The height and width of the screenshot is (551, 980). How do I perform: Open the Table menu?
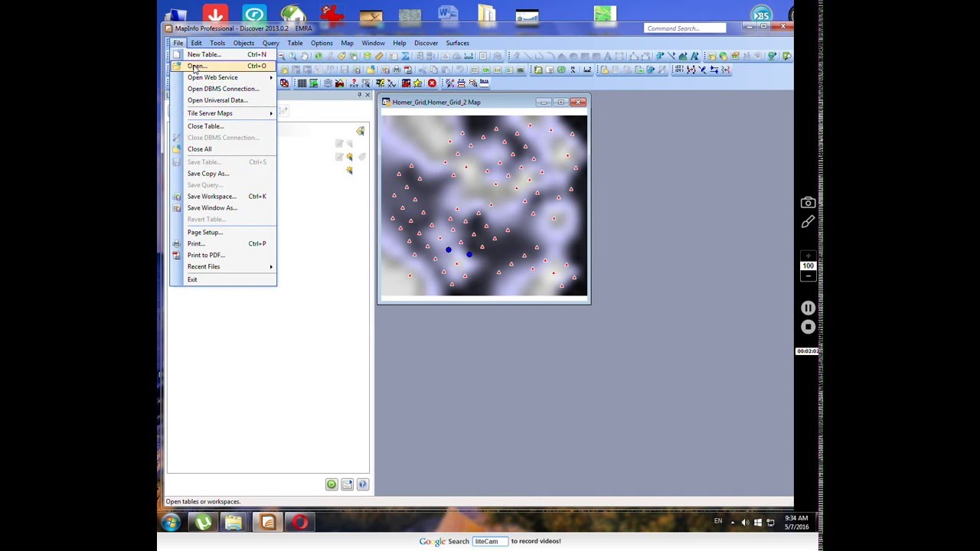click(295, 43)
